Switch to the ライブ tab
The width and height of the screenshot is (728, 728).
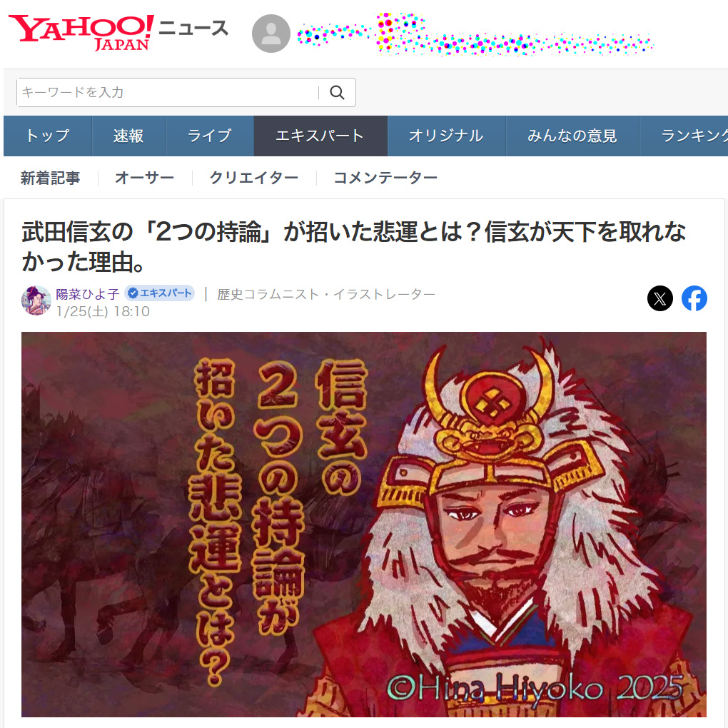209,136
